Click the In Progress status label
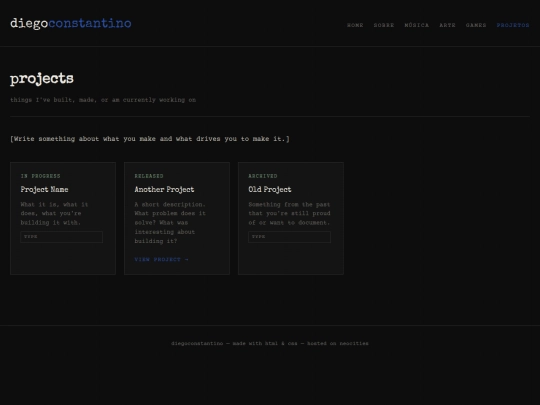The width and height of the screenshot is (540, 405). pyautogui.click(x=40, y=176)
